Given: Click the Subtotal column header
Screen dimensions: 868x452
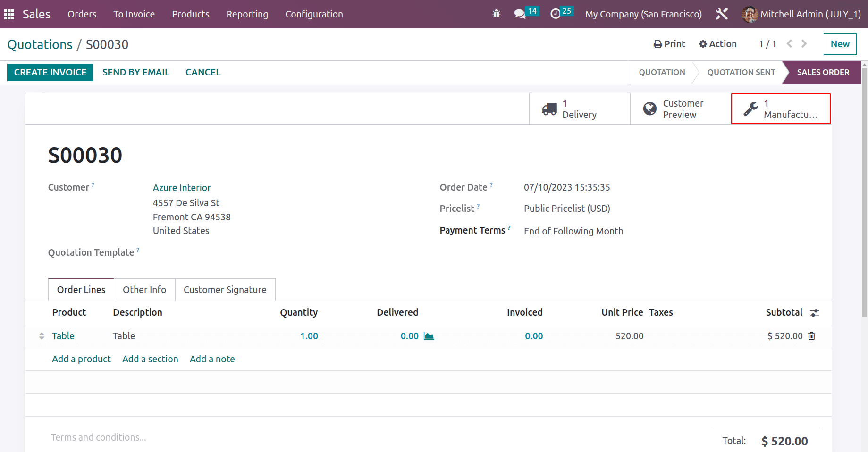Looking at the screenshot, I should (x=784, y=312).
